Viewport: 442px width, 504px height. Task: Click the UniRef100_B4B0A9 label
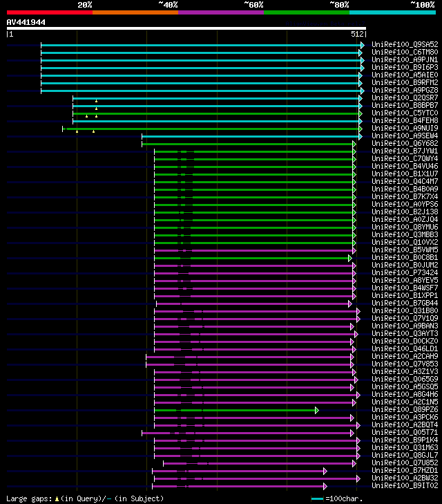[405, 189]
